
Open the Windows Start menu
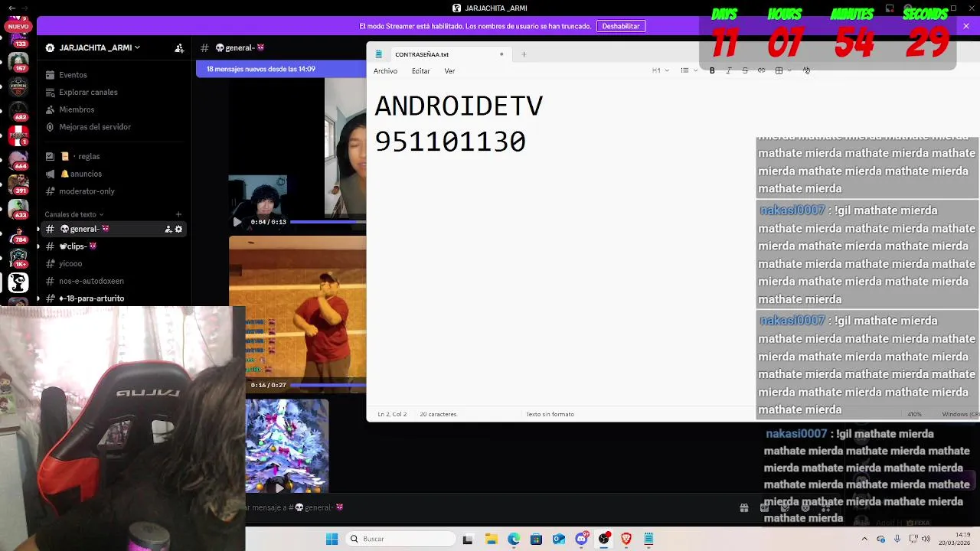tap(332, 539)
